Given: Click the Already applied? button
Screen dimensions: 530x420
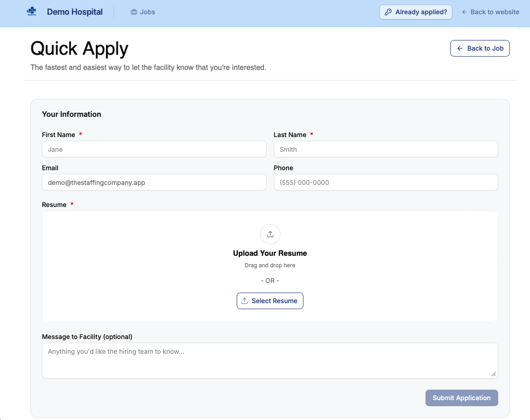Looking at the screenshot, I should 416,12.
